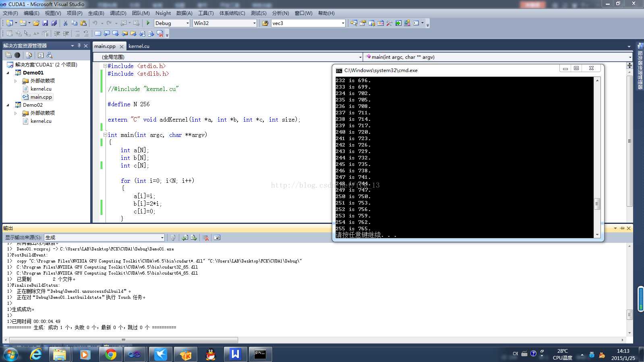Close the main.cpp tab
The width and height of the screenshot is (644, 362).
[122, 46]
